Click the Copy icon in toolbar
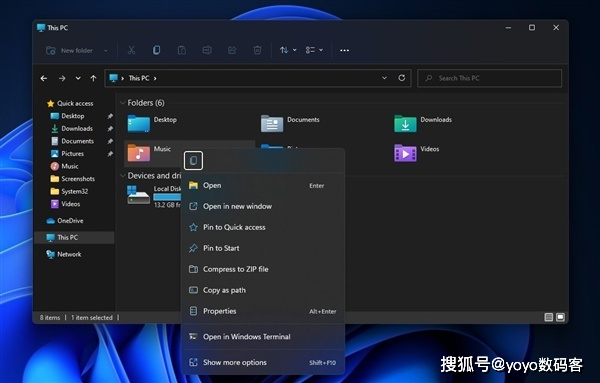600x383 pixels. click(x=157, y=50)
